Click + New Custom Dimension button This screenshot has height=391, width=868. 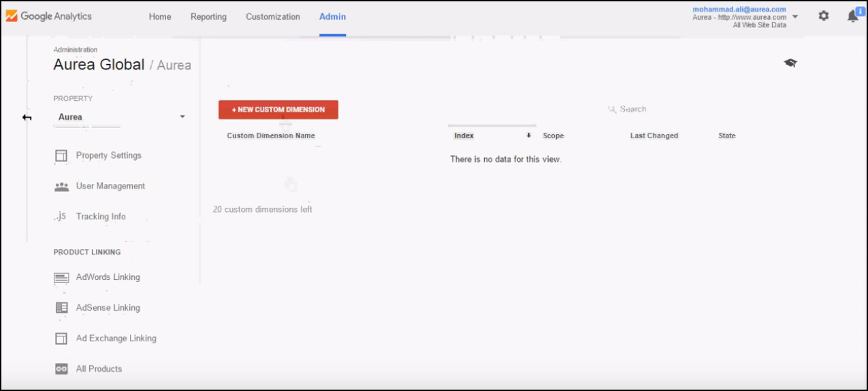pyautogui.click(x=278, y=110)
